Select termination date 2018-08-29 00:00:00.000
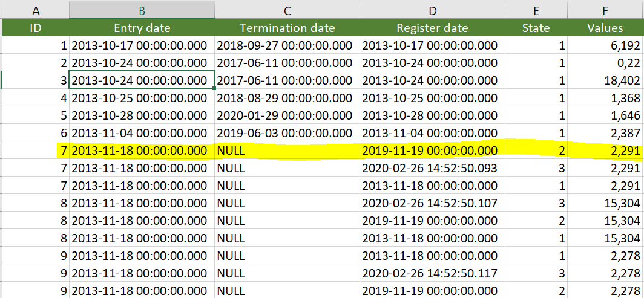The height and width of the screenshot is (298, 644). point(287,98)
